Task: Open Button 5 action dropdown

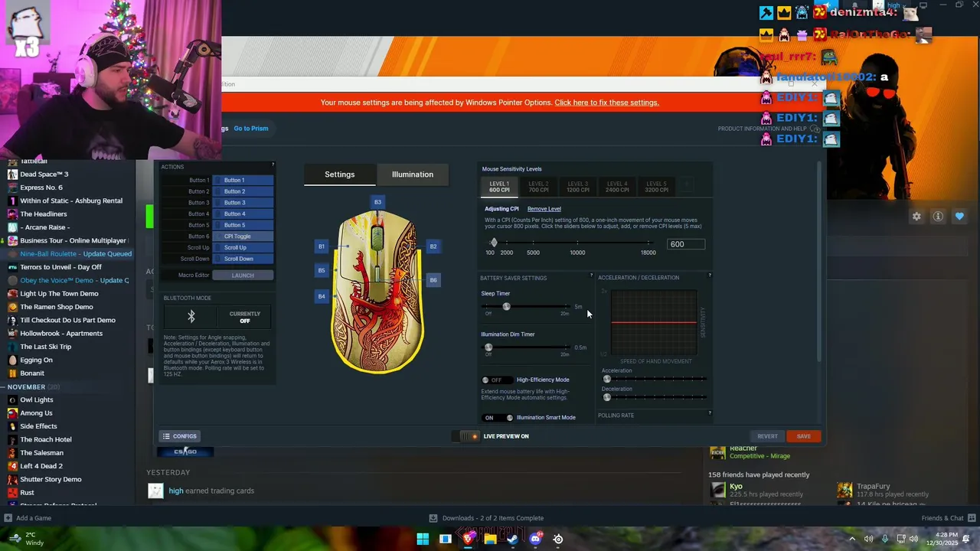Action: 243,225
